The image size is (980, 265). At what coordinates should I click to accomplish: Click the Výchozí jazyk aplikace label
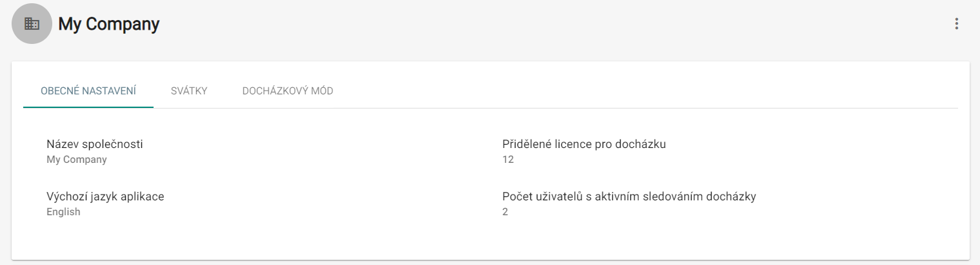(105, 196)
